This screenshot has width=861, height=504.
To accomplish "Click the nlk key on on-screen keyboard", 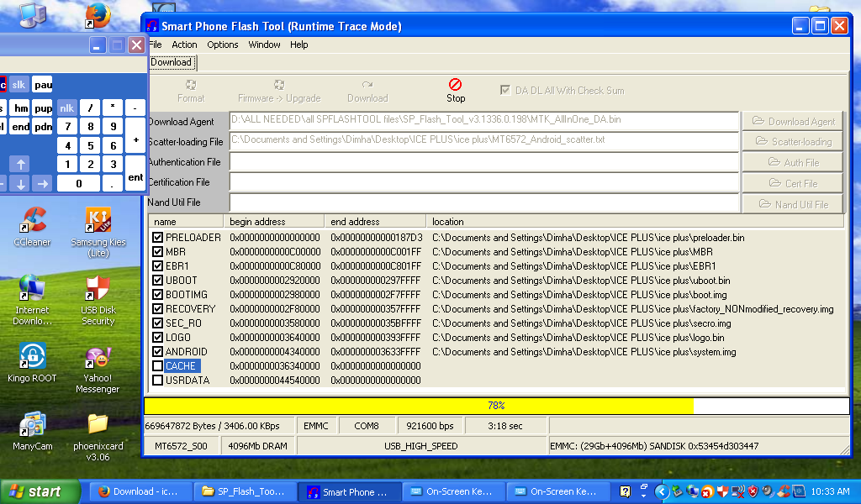I will click(66, 108).
